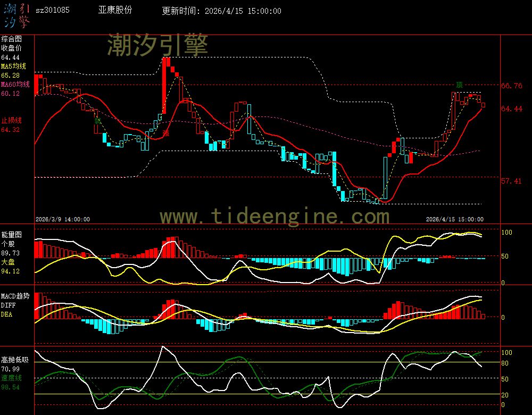Click the 潮汐引擎 logo in top-left corner
The width and height of the screenshot is (532, 415).
(17, 16)
